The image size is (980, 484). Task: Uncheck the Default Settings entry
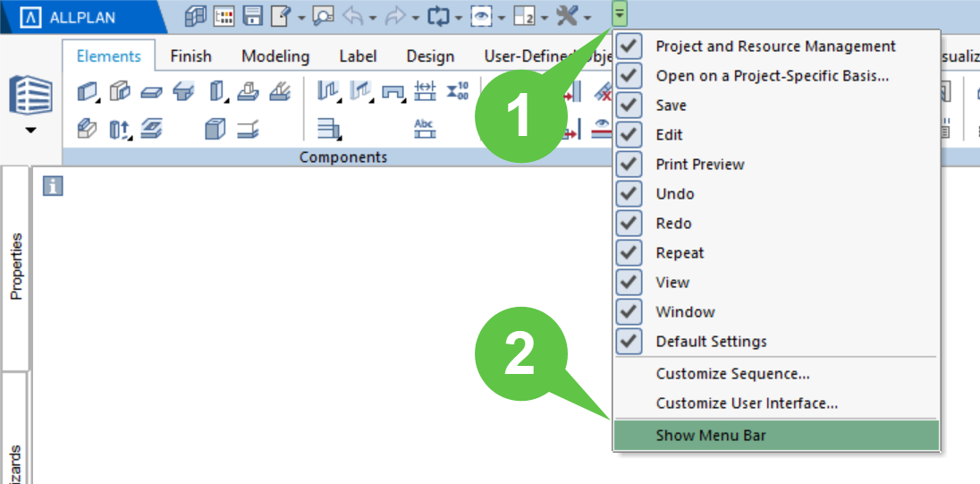(629, 342)
